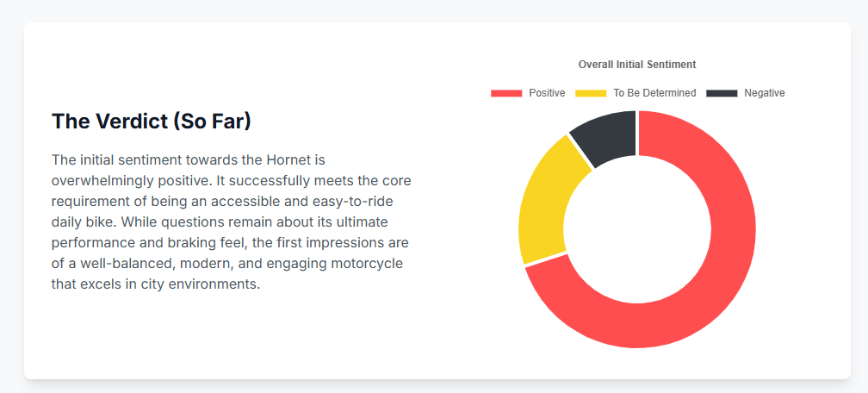
Task: Toggle the To Be Determined legend label
Action: 654,93
